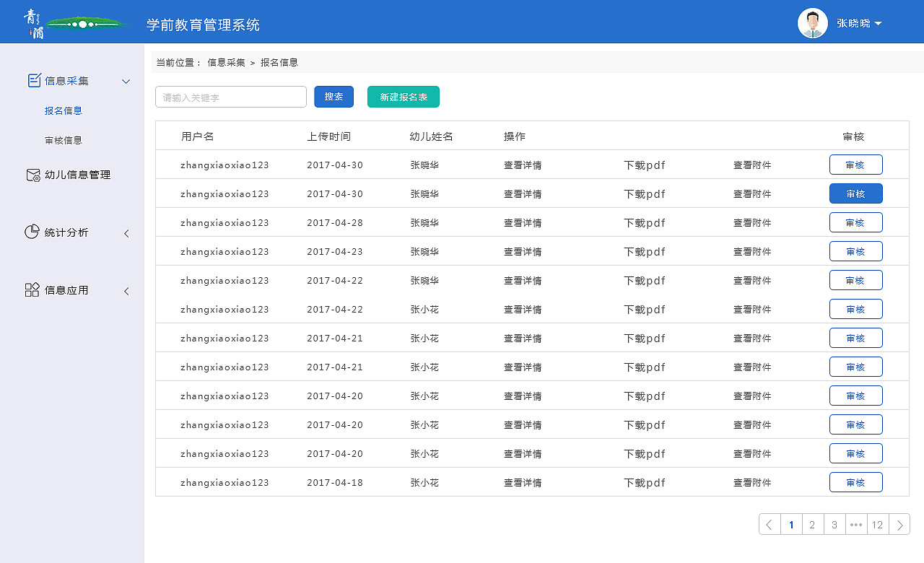Select the 统计分析 pie-chart icon

[32, 232]
